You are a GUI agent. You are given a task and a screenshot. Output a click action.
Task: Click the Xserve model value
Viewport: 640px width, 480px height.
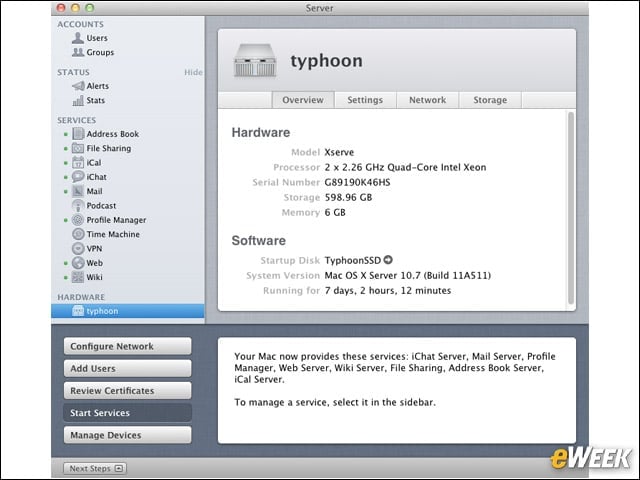tap(339, 152)
